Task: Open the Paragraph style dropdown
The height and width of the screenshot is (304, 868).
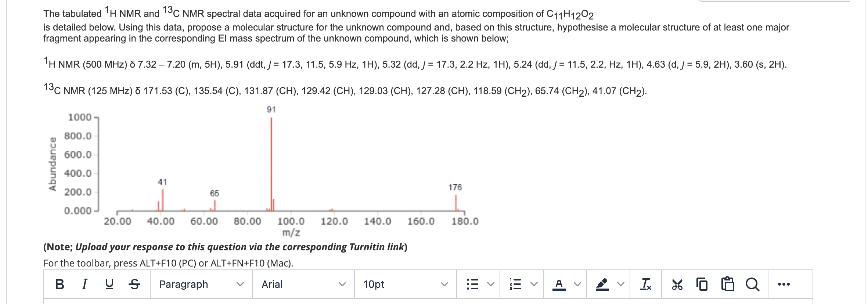Action: [198, 285]
